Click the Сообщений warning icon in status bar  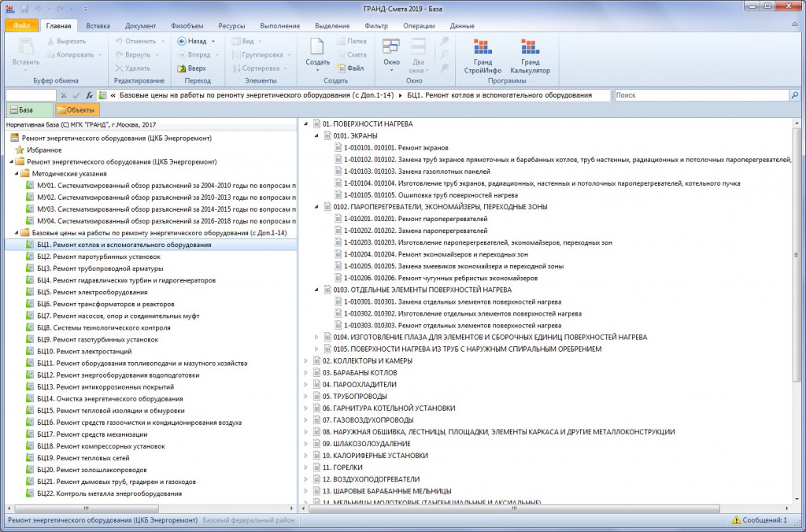point(736,520)
